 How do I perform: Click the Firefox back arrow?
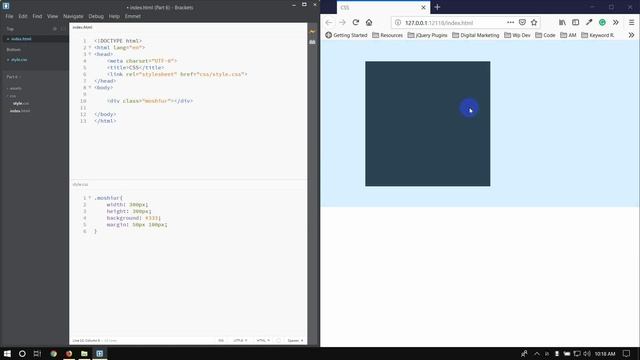[329, 22]
